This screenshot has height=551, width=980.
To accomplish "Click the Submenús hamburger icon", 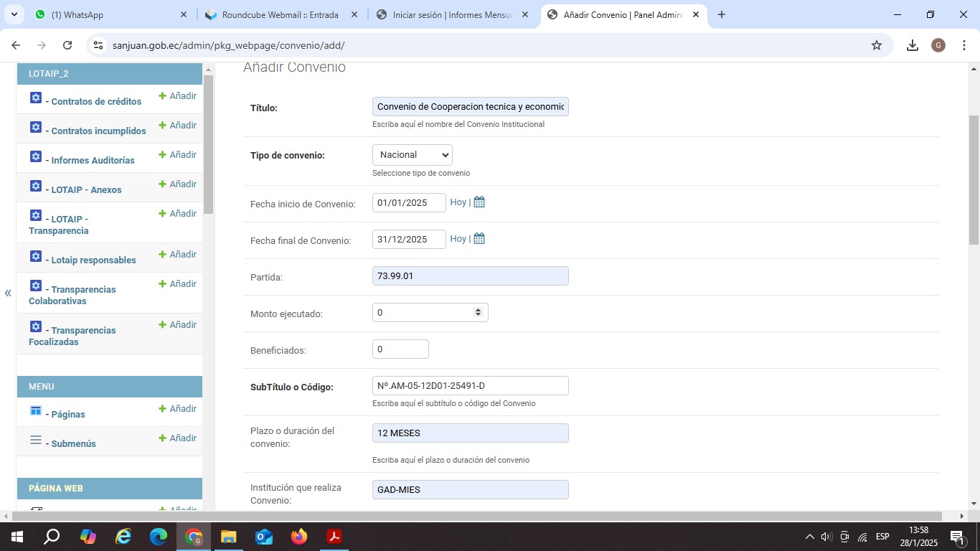I will click(36, 441).
